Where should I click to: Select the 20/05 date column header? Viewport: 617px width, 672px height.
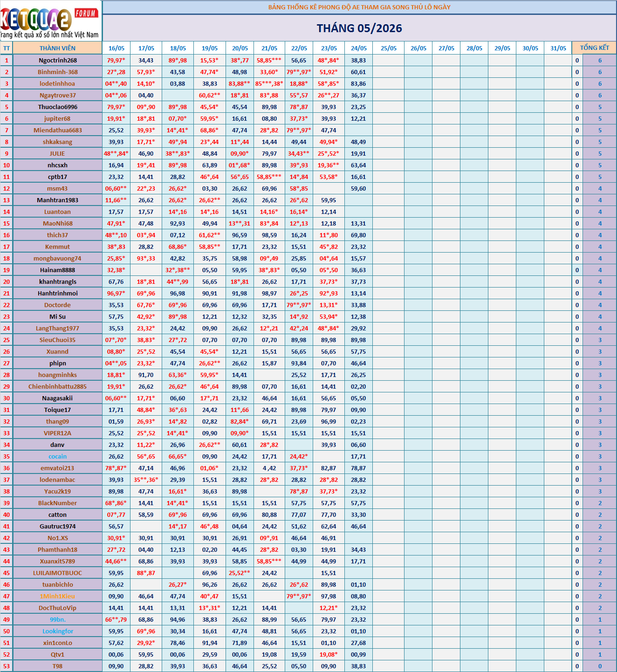[240, 48]
